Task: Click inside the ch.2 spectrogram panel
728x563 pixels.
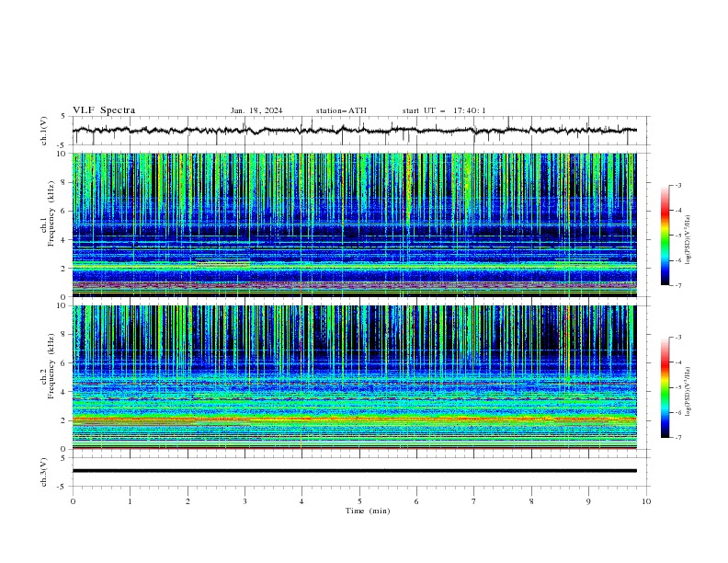Action: pos(354,377)
